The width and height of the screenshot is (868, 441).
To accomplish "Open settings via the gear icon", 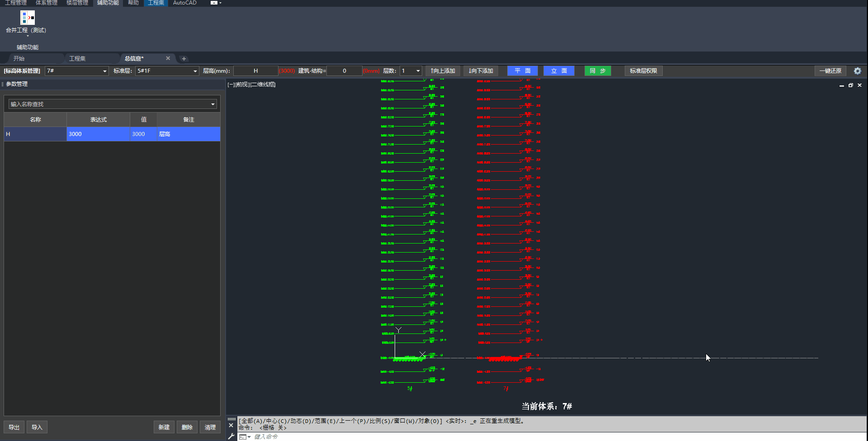I will click(857, 71).
